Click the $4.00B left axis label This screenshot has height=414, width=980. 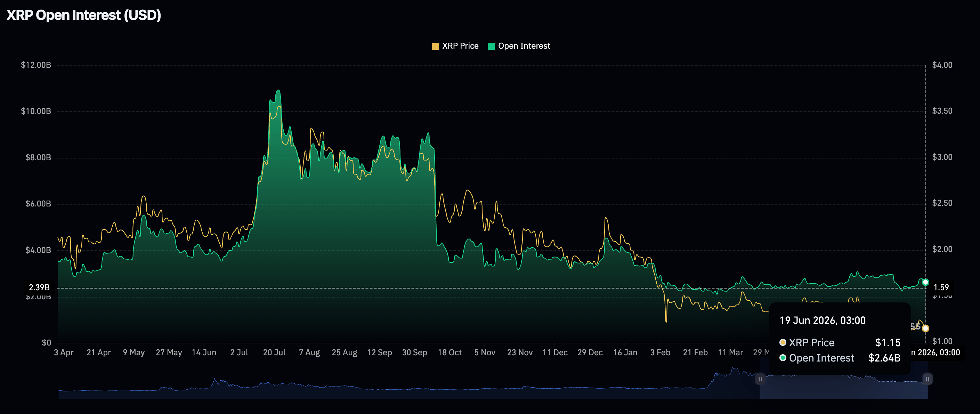click(38, 250)
